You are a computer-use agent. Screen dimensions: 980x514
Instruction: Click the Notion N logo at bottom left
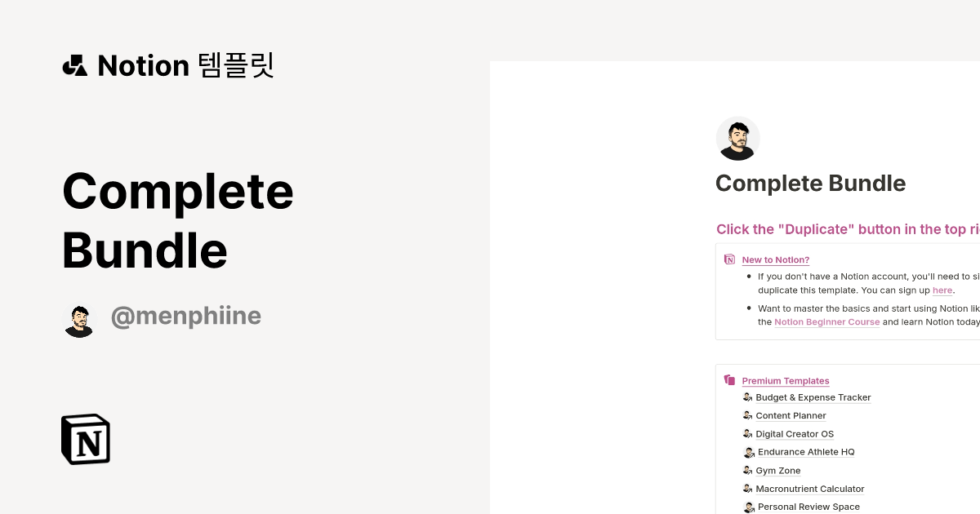coord(84,439)
